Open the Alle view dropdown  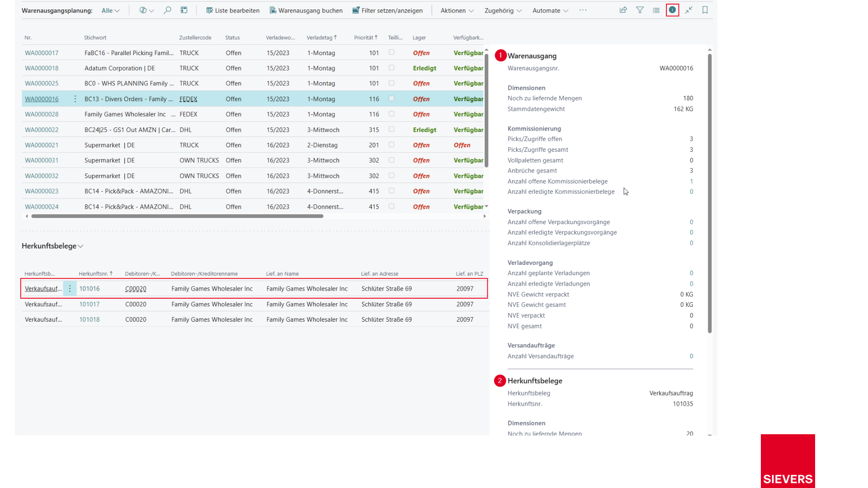[110, 10]
